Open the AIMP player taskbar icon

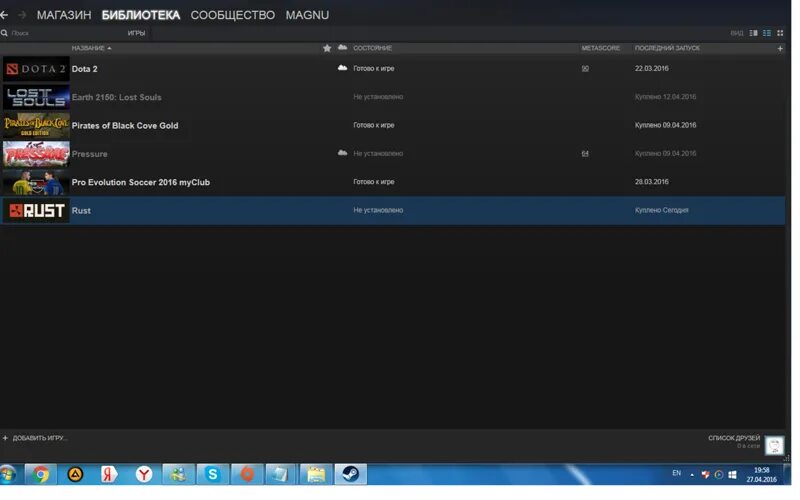click(75, 474)
